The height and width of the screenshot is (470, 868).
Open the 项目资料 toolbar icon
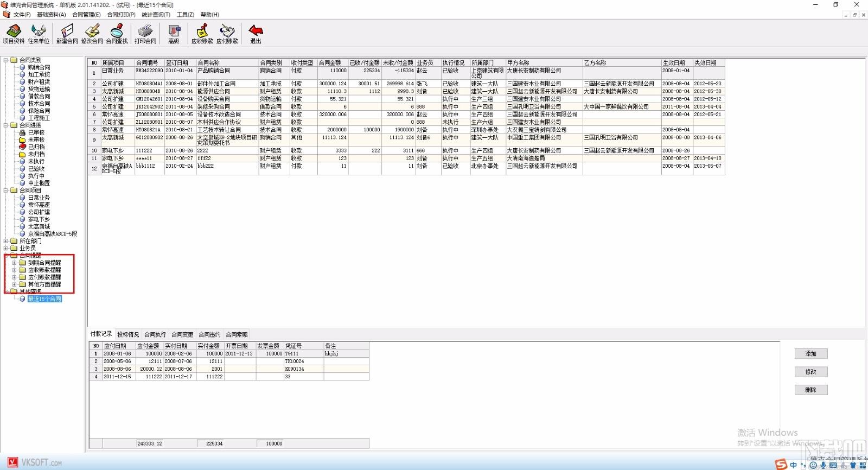click(x=14, y=33)
